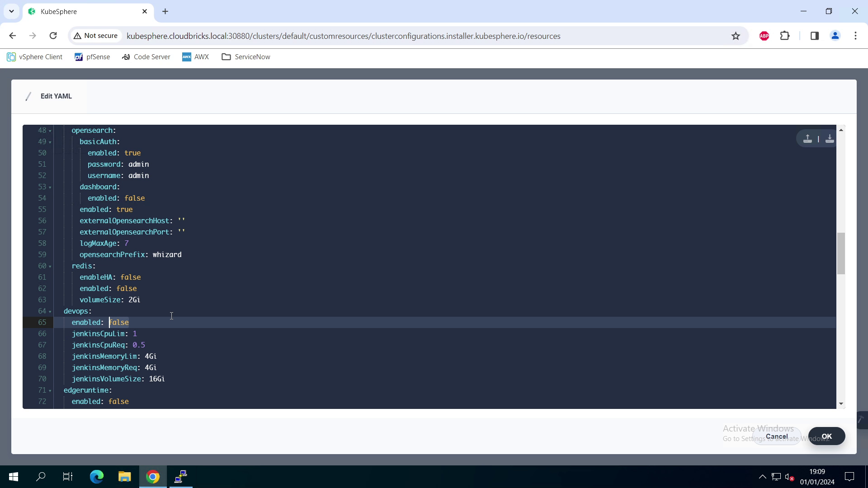Click 'logMaxAge: 7' line
868x488 pixels.
click(x=104, y=244)
